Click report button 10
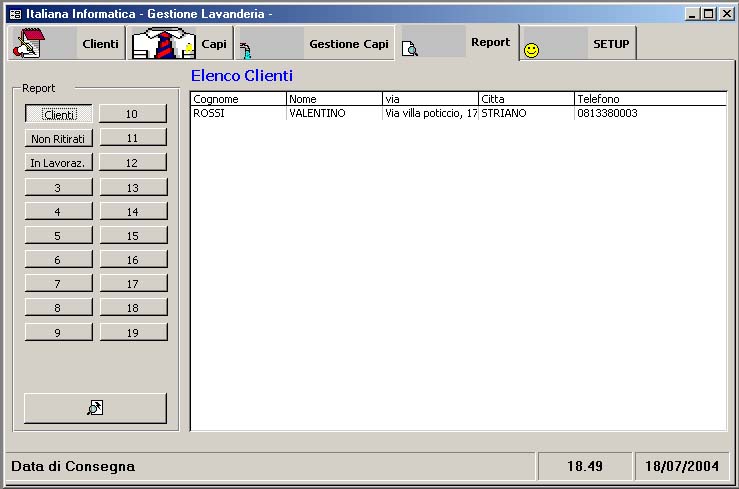This screenshot has height=489, width=739. (133, 114)
